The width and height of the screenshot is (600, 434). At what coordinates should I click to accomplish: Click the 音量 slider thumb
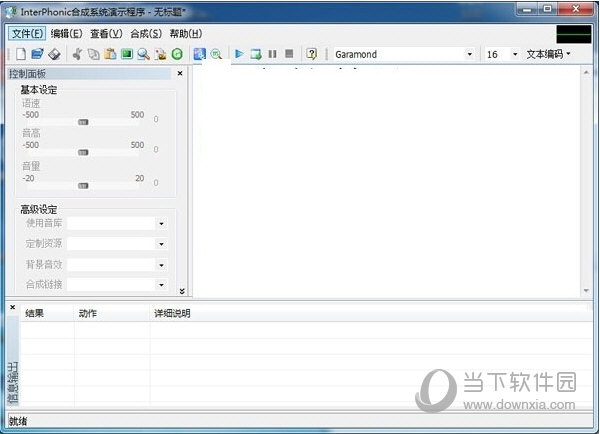[83, 186]
